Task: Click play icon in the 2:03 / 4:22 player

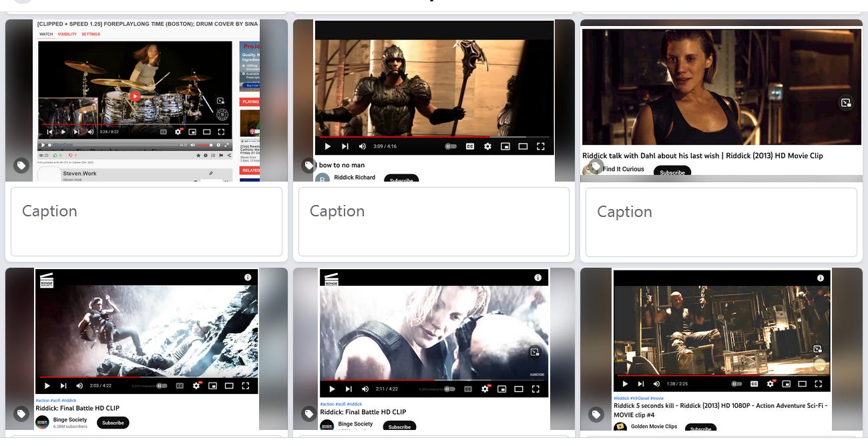Action: (47, 386)
